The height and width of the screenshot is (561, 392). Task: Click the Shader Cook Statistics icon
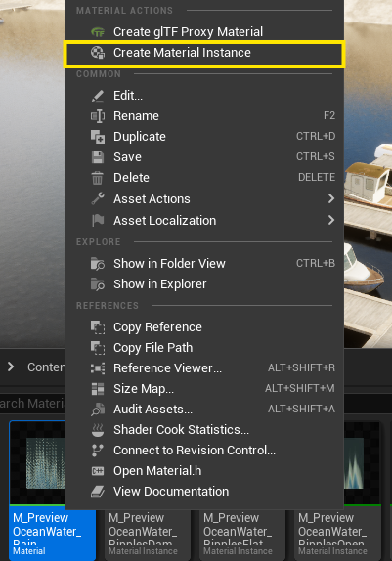[98, 430]
